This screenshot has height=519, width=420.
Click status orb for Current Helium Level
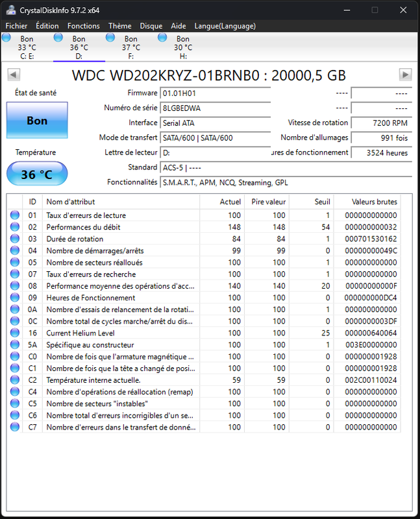15,333
